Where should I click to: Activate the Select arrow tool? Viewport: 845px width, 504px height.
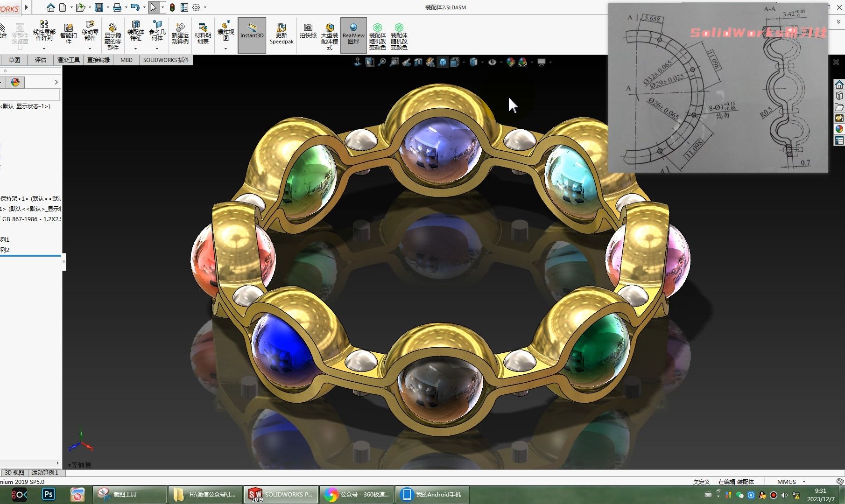coord(154,7)
